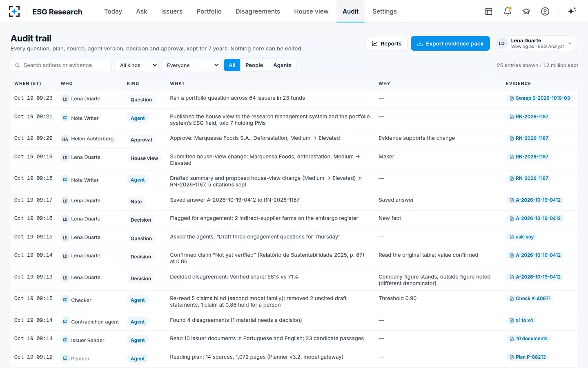The image size is (588, 368).
Task: Focus the Search actions or evidence field
Action: point(60,65)
